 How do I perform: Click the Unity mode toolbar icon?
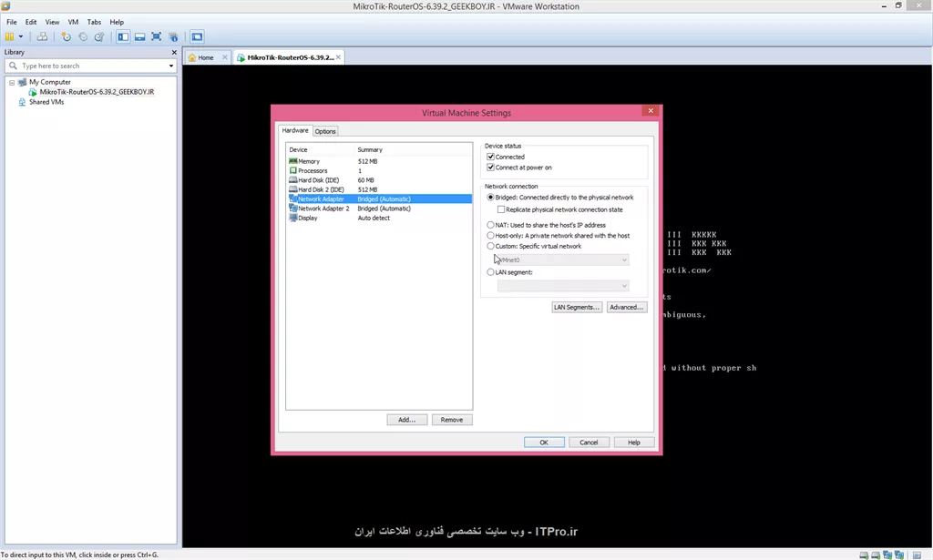[173, 37]
